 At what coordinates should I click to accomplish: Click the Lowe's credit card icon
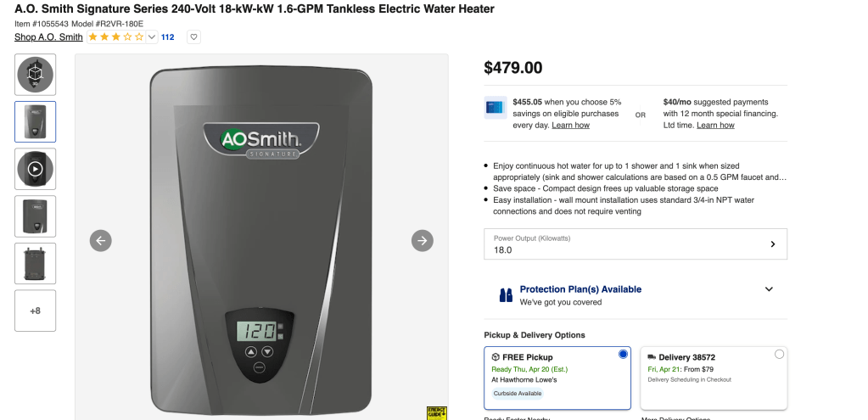(x=495, y=108)
